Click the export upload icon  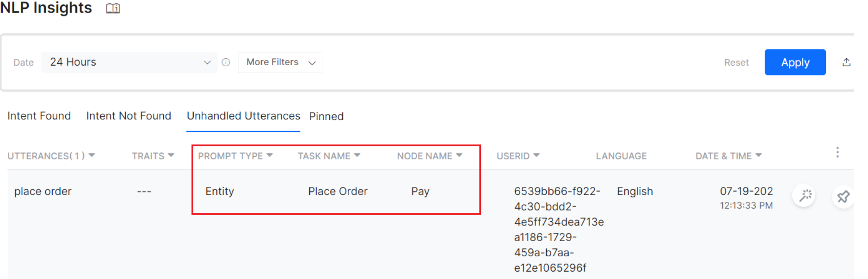coord(846,62)
